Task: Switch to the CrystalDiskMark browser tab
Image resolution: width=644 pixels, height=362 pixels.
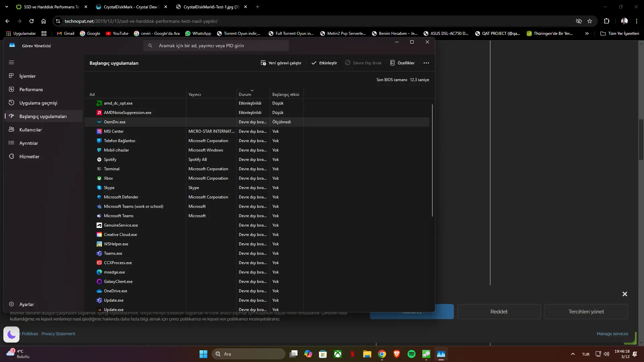Action: pyautogui.click(x=130, y=7)
